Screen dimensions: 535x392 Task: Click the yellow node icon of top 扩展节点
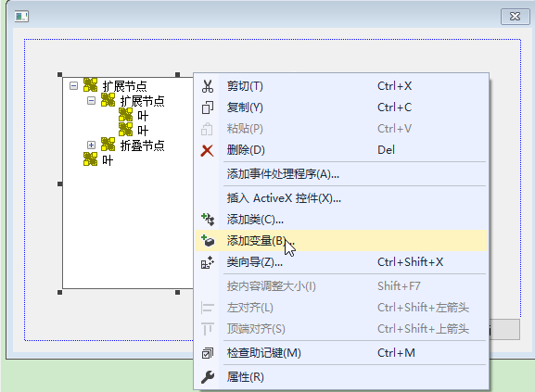91,85
